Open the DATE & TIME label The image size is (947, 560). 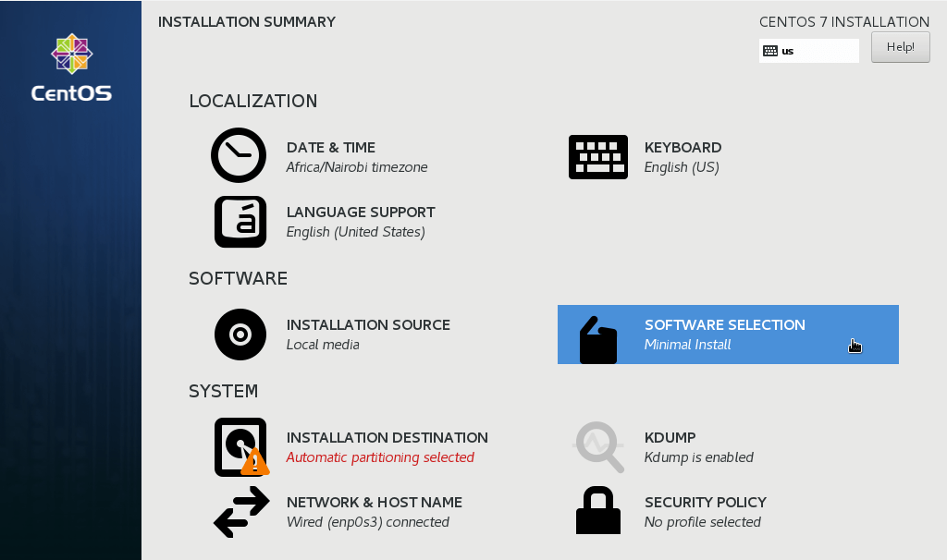pyautogui.click(x=331, y=147)
